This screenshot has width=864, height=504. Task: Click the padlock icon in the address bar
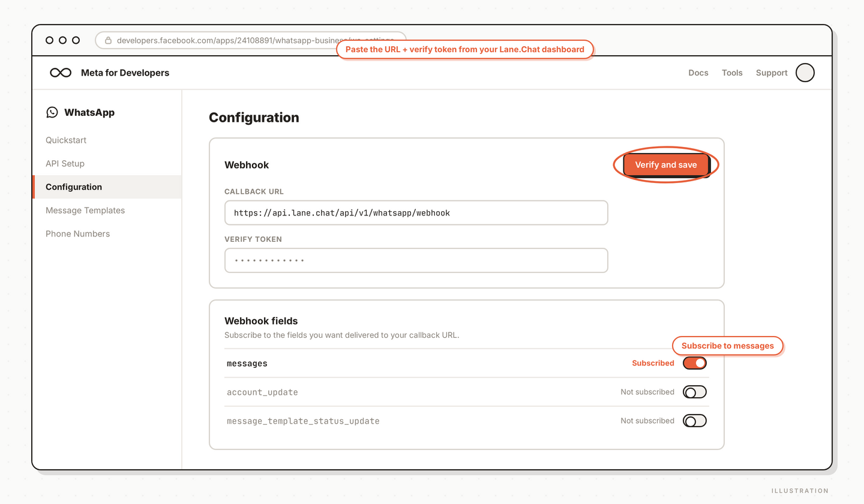108,41
